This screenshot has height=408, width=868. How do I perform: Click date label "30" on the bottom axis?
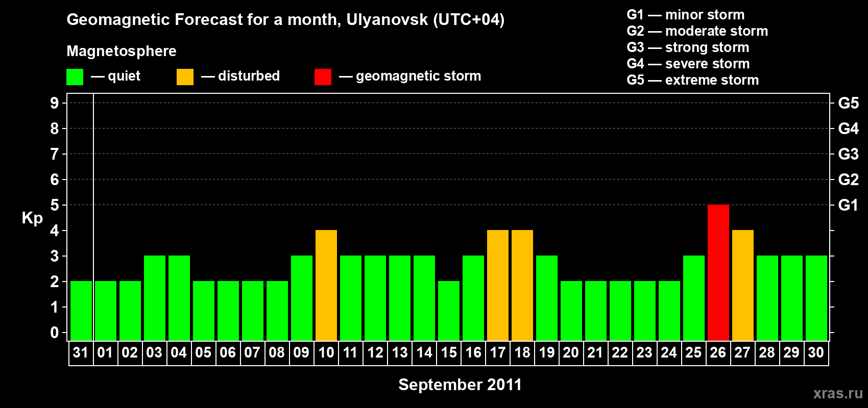coord(816,352)
